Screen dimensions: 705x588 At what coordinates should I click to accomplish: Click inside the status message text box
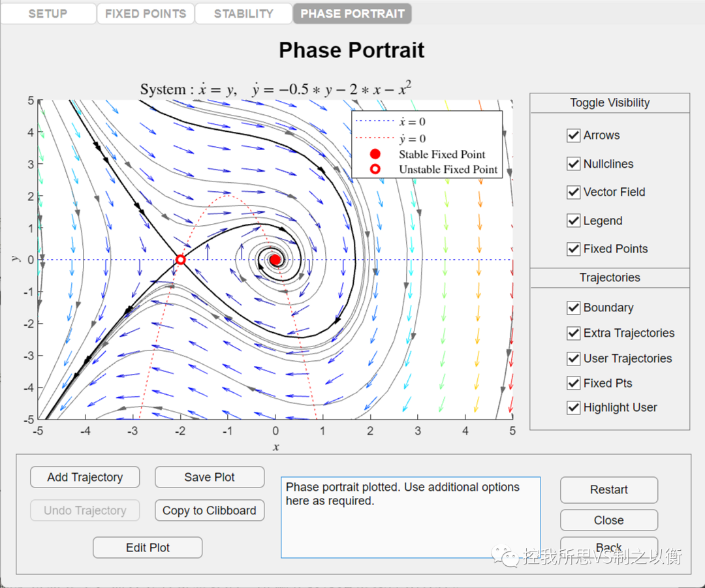click(411, 518)
